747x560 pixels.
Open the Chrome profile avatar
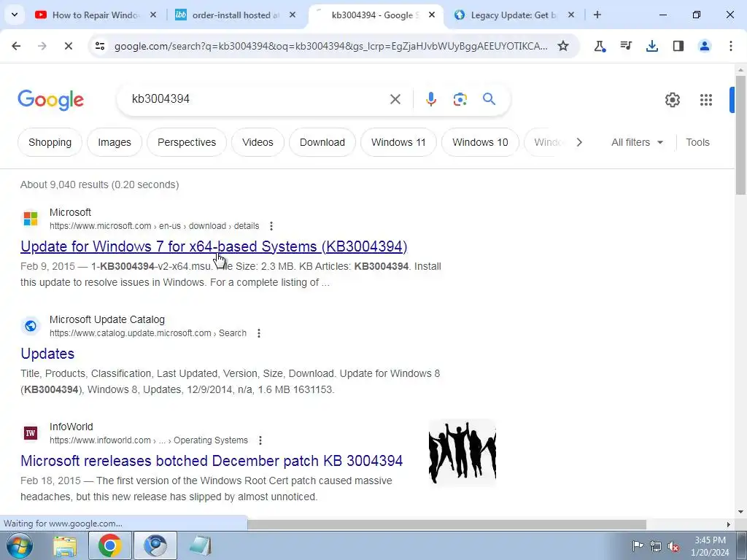point(705,46)
